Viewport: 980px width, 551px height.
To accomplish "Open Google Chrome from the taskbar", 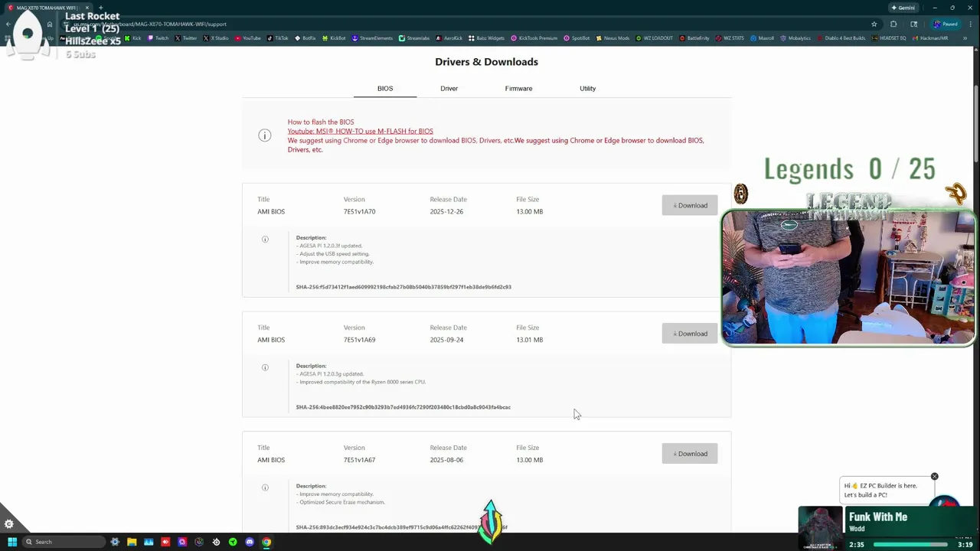I will pyautogui.click(x=266, y=542).
